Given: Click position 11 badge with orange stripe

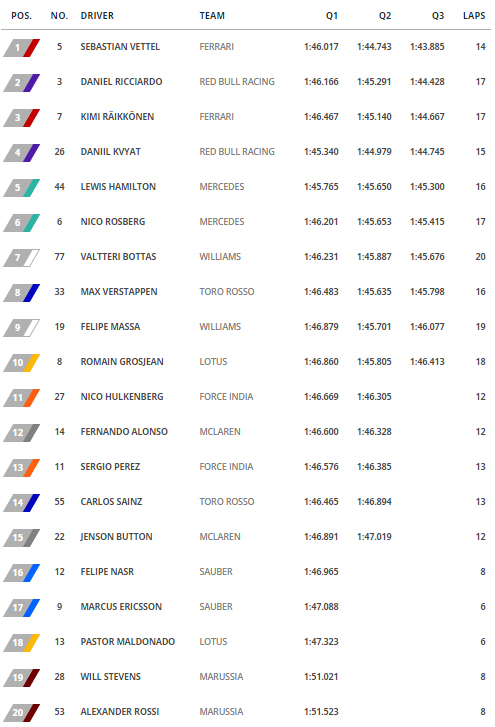Looking at the screenshot, I should point(21,398).
